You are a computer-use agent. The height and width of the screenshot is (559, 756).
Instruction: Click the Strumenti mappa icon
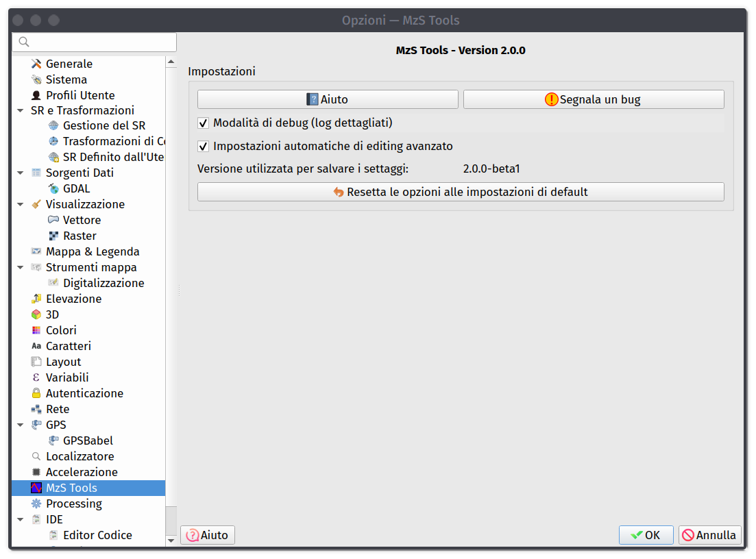tap(36, 267)
